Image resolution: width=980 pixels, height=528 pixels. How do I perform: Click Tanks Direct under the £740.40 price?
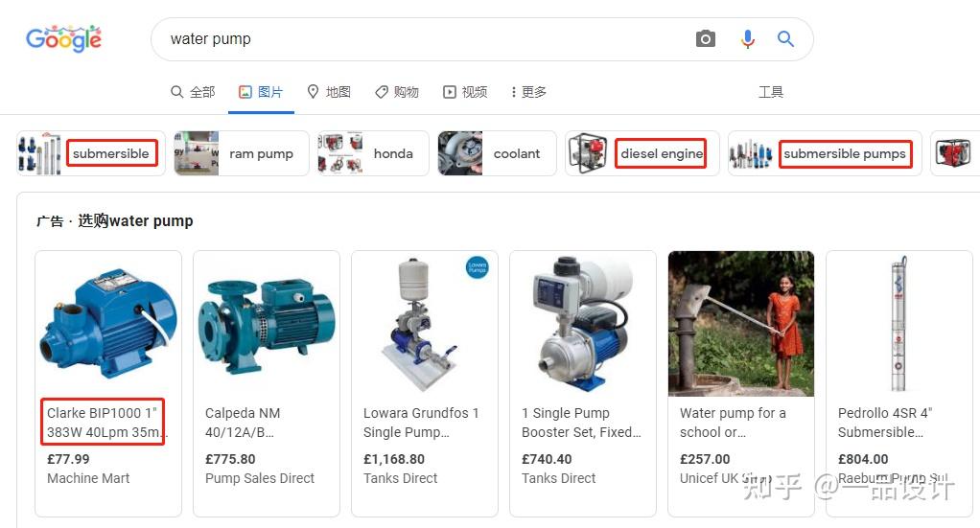pyautogui.click(x=558, y=478)
